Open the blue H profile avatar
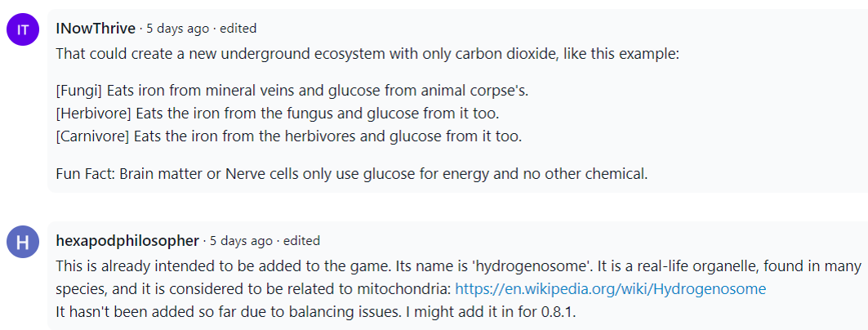868x330 pixels. tap(23, 242)
